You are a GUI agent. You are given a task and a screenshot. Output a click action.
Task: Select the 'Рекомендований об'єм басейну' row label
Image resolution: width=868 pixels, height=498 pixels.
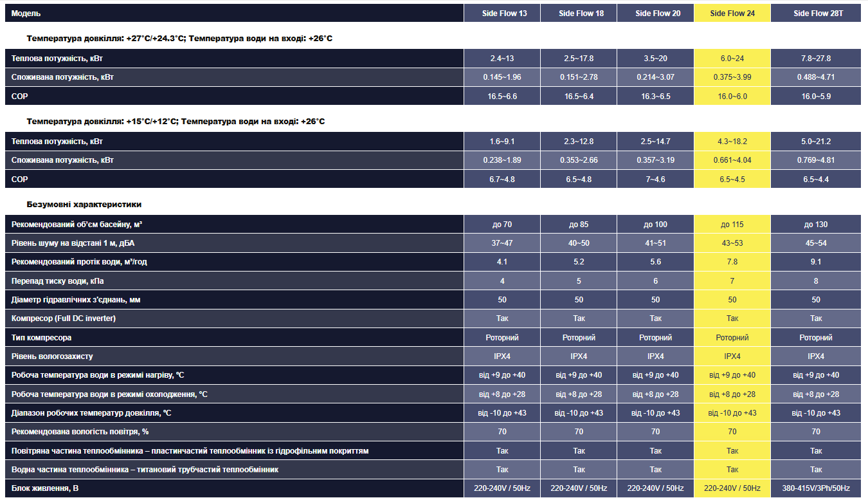click(77, 225)
